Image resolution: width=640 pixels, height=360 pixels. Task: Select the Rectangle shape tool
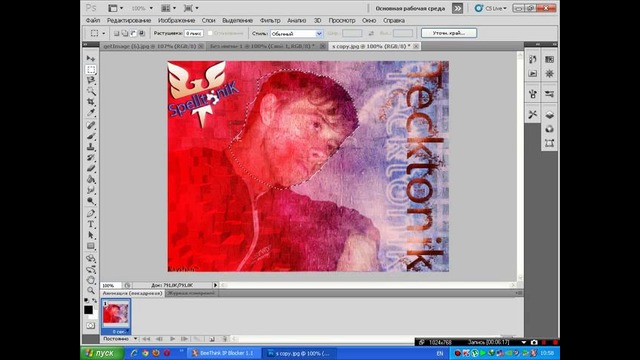(91, 246)
